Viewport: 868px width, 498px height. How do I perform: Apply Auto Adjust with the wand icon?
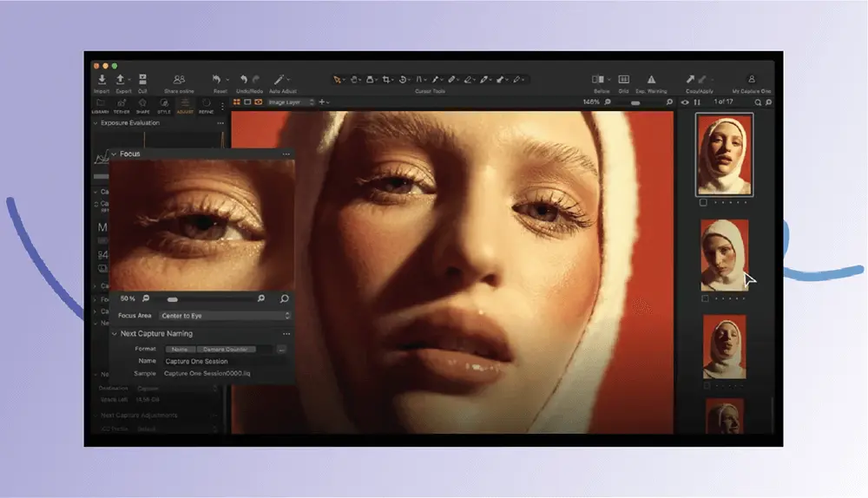279,80
